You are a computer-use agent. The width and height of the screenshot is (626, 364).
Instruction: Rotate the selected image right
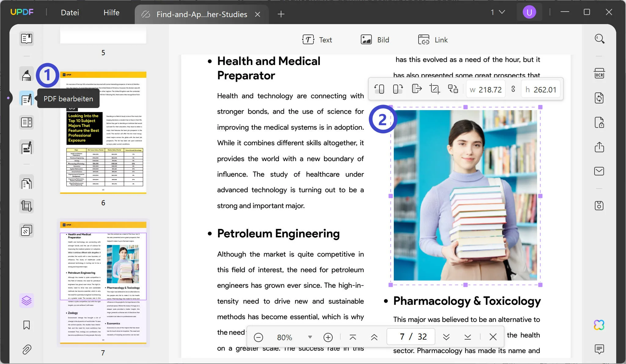(397, 89)
